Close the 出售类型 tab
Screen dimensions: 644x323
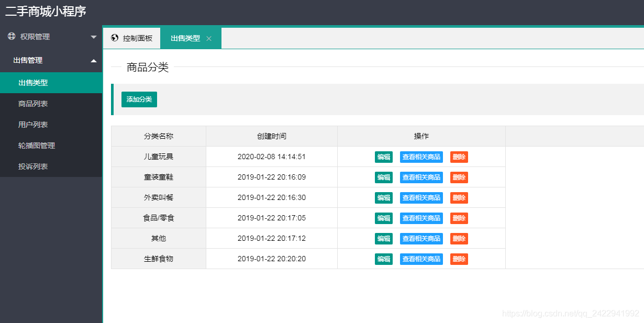(209, 38)
